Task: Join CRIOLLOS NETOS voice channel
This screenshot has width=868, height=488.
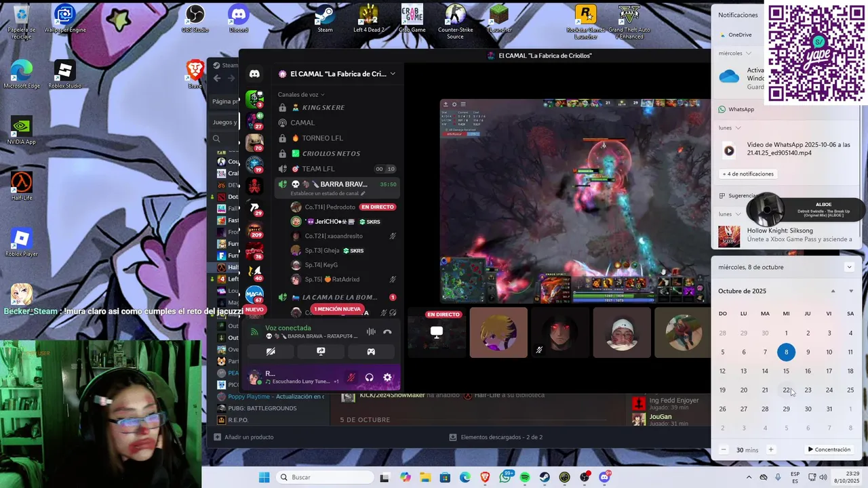Action: pos(336,153)
